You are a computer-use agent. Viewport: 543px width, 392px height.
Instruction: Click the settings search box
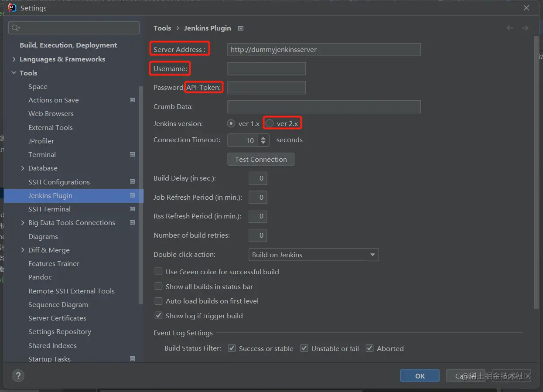74,28
